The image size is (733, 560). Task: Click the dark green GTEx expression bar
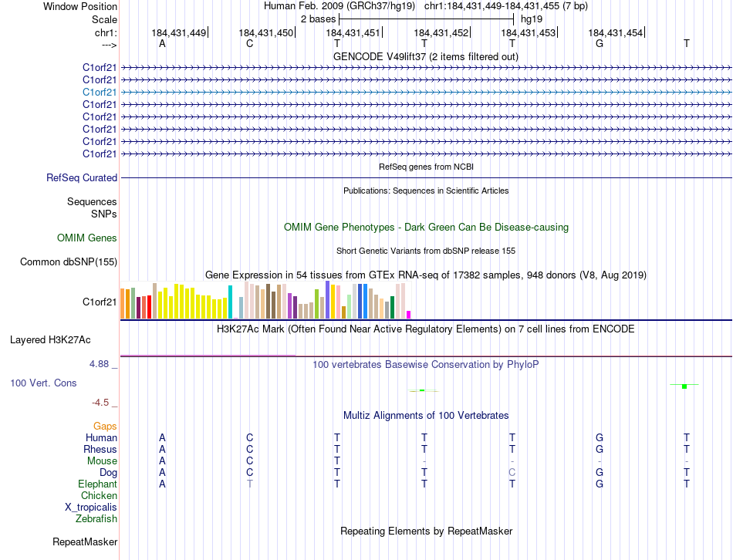[x=392, y=308]
